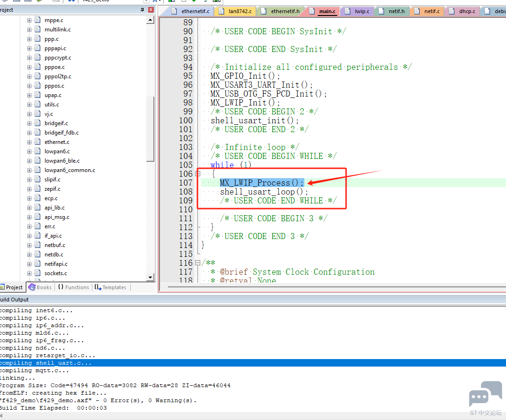Expand the netdb.c tree node
506x420 pixels.
[x=30, y=255]
